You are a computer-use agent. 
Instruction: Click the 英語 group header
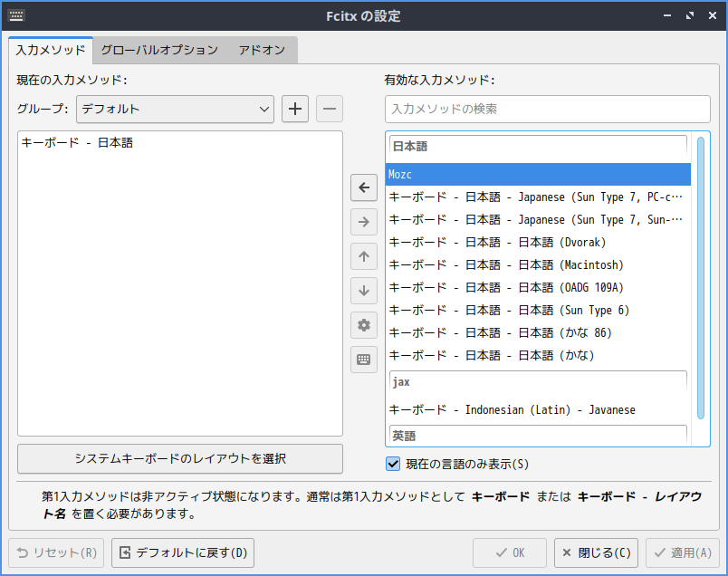coord(538,436)
